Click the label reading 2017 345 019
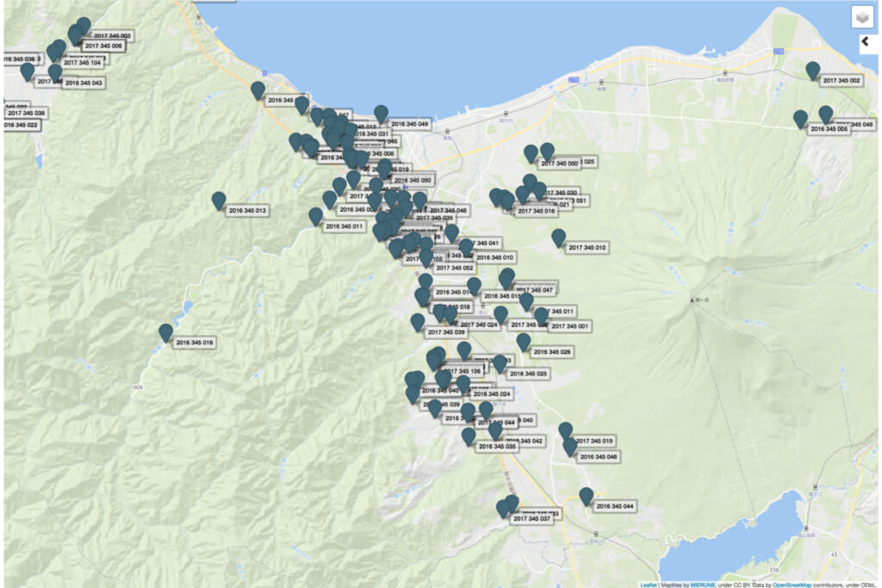The height and width of the screenshot is (588, 882). coord(594,440)
